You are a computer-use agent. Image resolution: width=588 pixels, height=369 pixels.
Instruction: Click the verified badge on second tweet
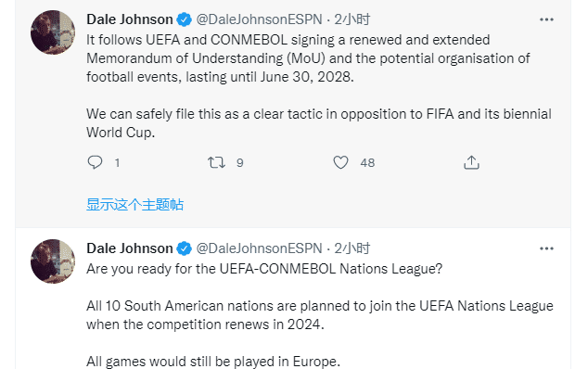click(x=185, y=248)
